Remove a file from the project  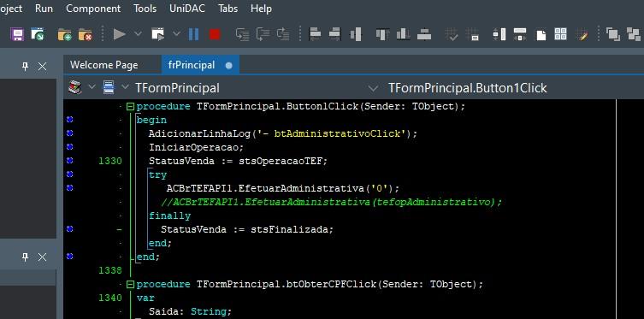(85, 34)
